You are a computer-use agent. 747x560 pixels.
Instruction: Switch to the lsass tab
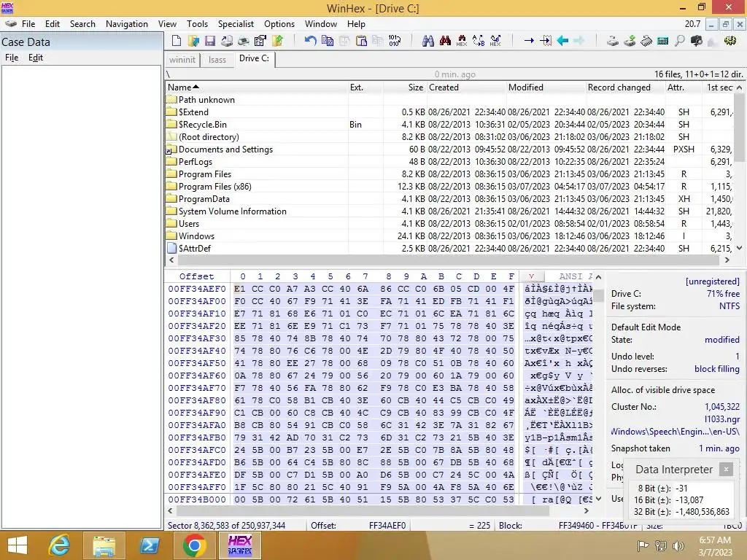(x=217, y=60)
